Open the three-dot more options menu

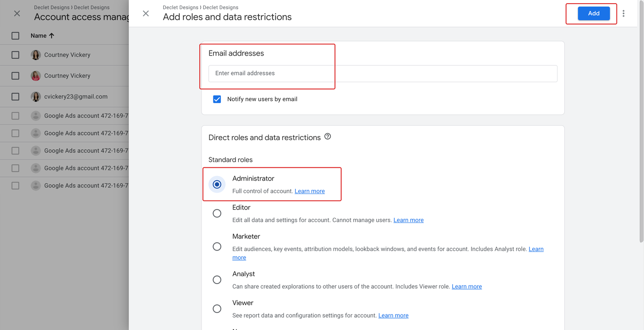coord(623,14)
